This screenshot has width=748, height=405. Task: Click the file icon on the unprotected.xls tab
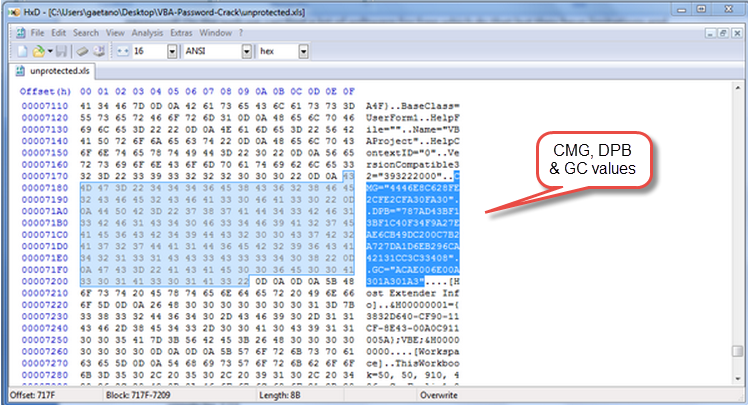click(20, 71)
